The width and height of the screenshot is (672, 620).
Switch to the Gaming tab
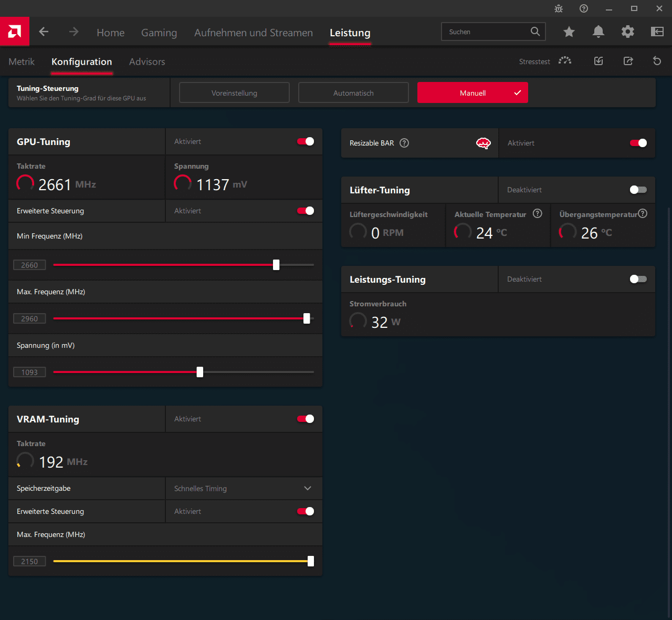click(x=159, y=33)
